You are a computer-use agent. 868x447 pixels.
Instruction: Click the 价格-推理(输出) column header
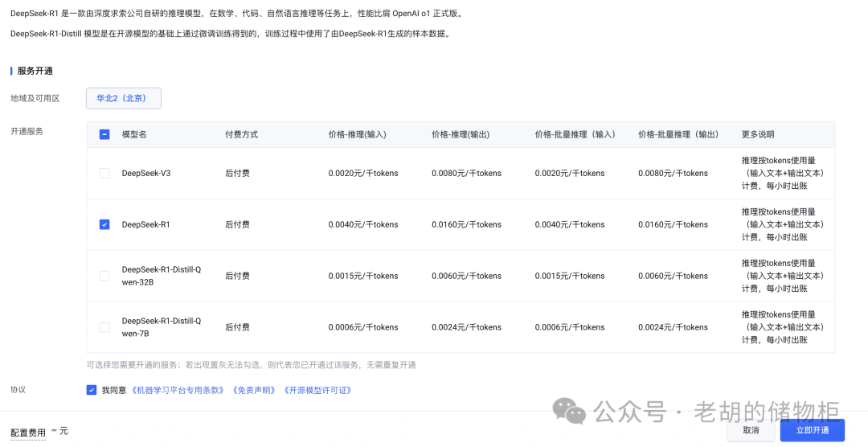pos(461,134)
